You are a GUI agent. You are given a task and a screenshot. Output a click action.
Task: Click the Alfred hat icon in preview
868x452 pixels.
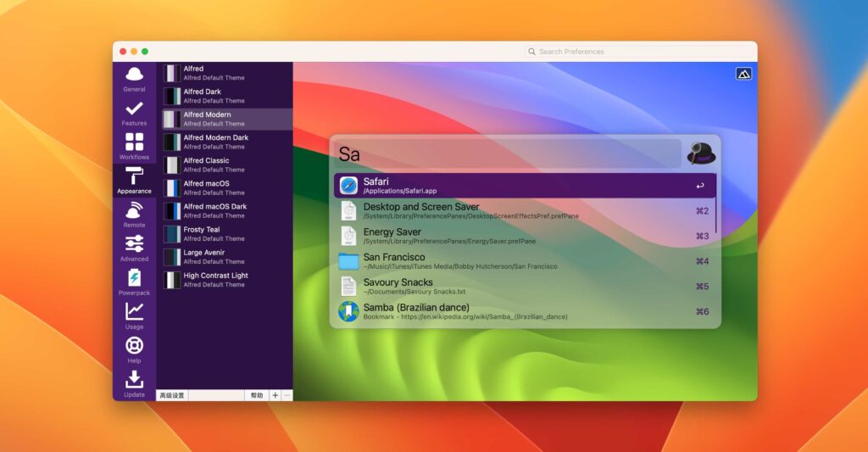tap(701, 153)
